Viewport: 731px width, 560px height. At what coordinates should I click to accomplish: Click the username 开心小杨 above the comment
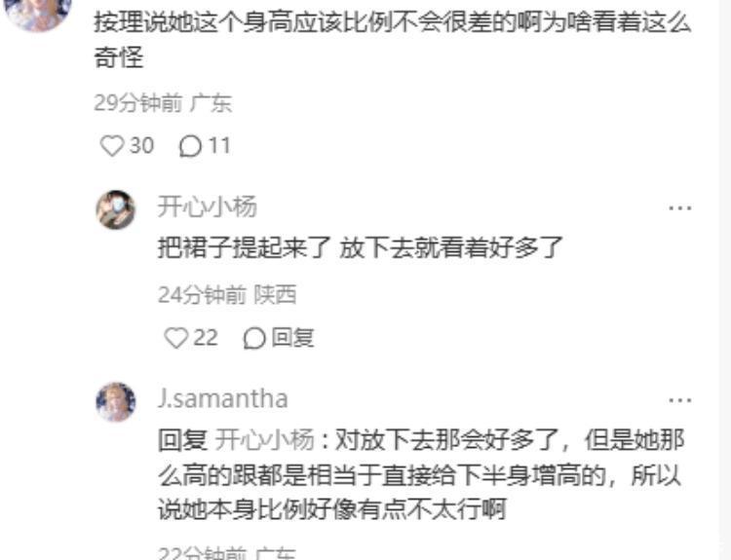[207, 206]
